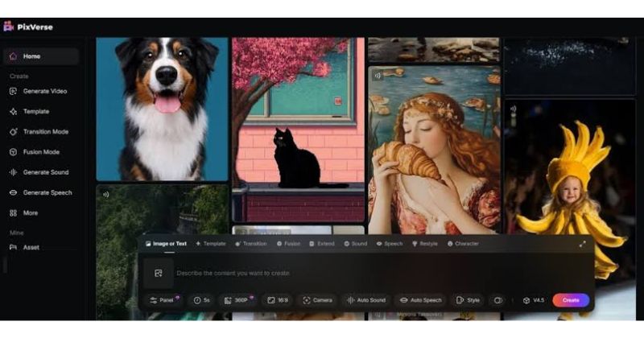Screen dimensions: 644x338
Task: Click the Create button
Action: click(x=571, y=300)
